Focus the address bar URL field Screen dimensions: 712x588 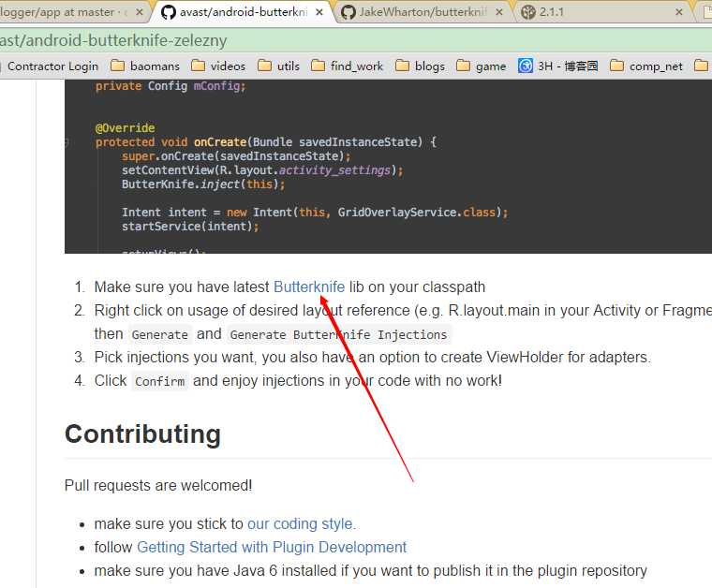356,40
